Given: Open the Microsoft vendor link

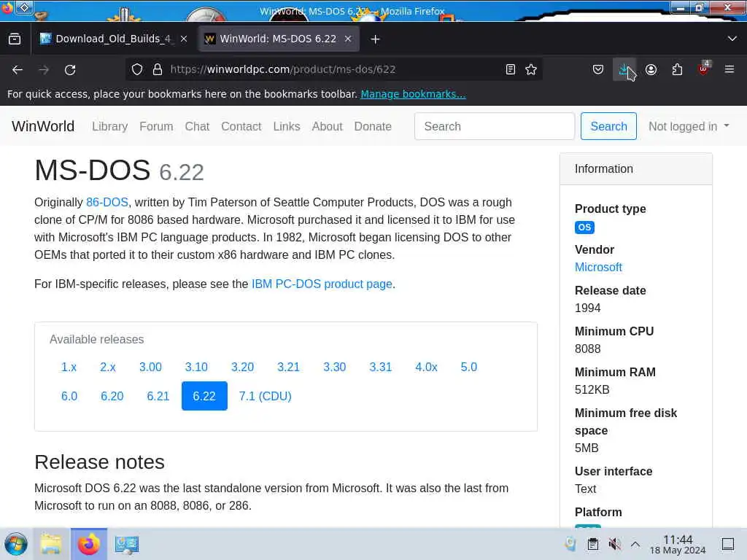Looking at the screenshot, I should [598, 267].
